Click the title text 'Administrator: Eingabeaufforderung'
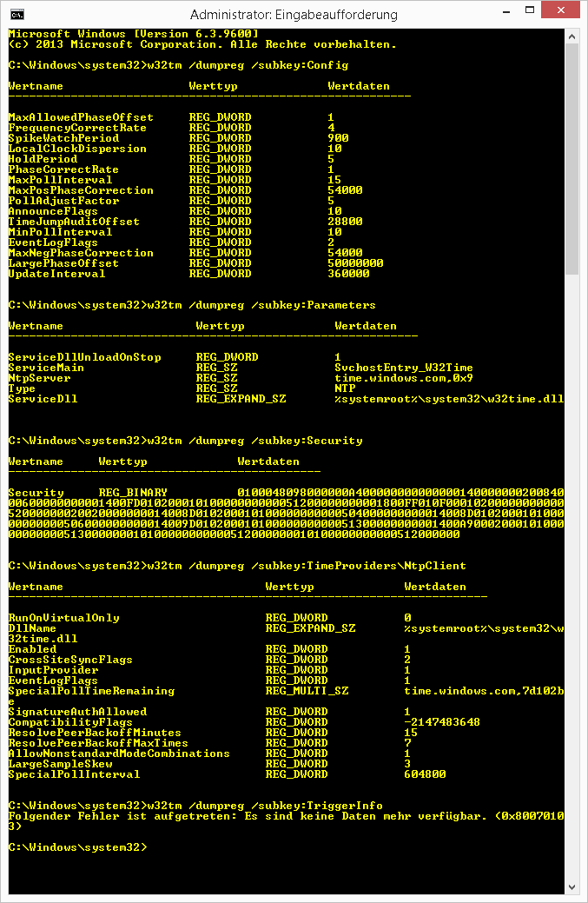Screen dimensions: 588x903 pyautogui.click(x=294, y=15)
